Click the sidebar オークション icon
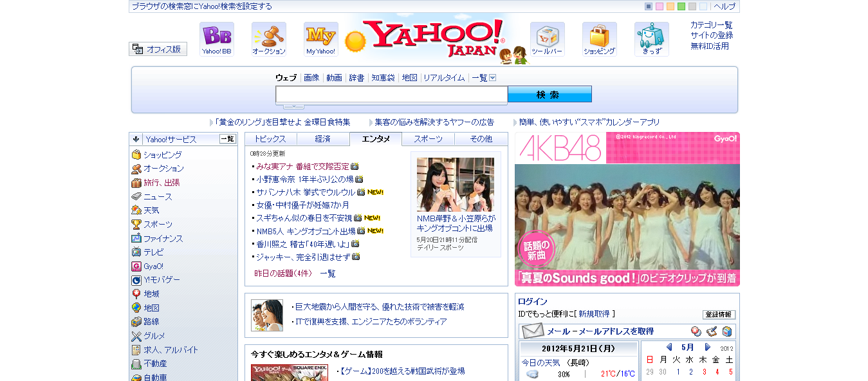The height and width of the screenshot is (381, 868). tap(136, 169)
